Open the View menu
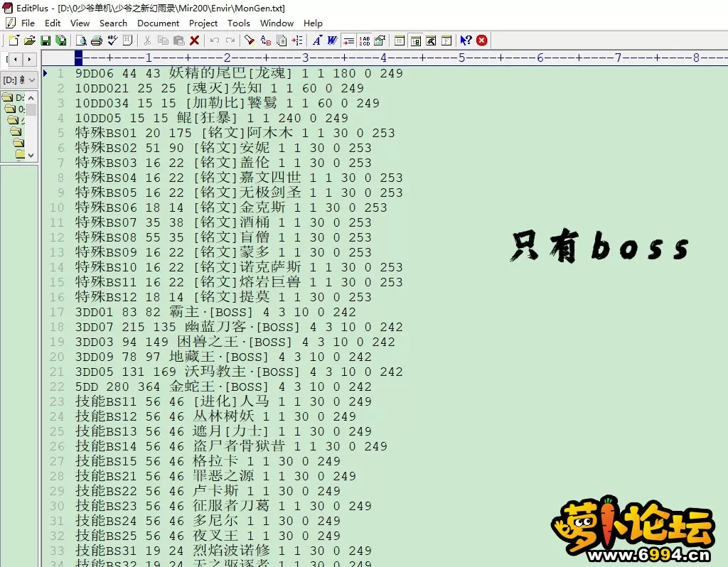The width and height of the screenshot is (728, 567). point(80,23)
